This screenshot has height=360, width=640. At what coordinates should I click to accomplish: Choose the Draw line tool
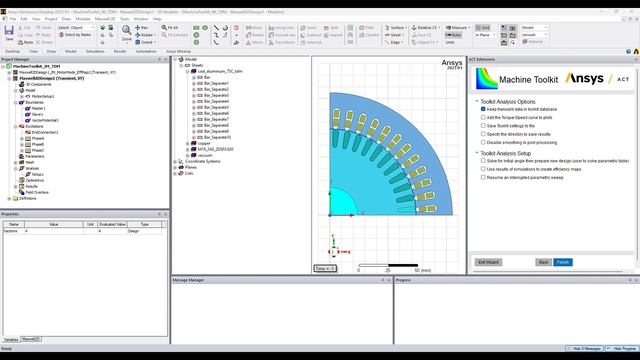(x=216, y=28)
